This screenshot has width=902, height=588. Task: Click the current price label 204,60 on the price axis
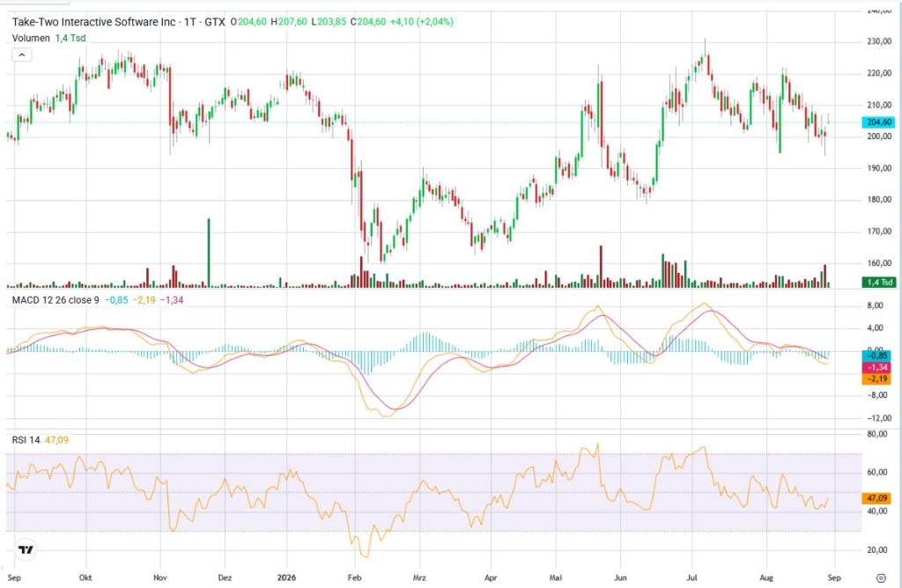tap(878, 121)
